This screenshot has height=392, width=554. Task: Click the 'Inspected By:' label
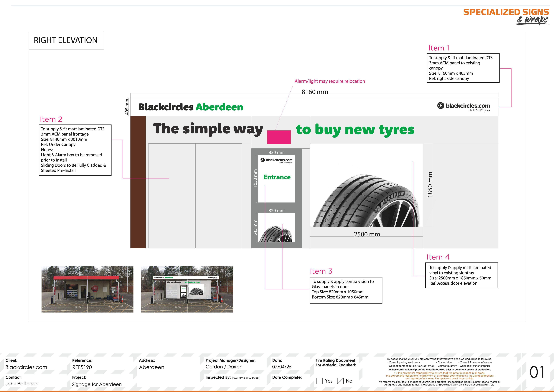pos(218,377)
